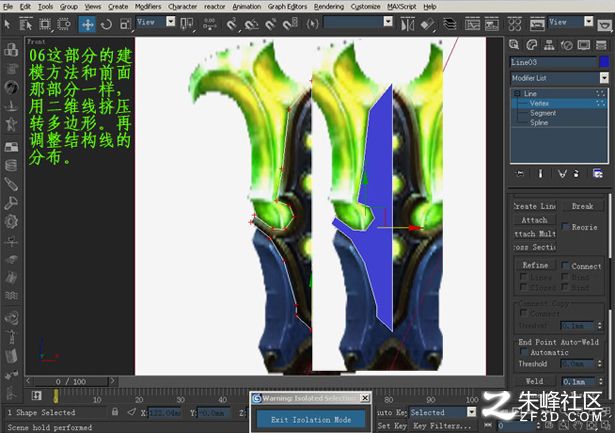Click the blue object color swatch

click(604, 62)
